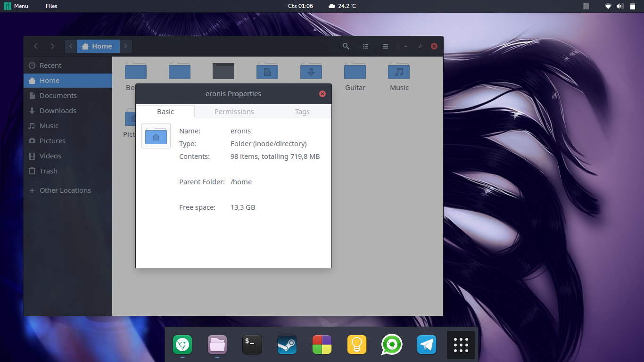
Task: Select Documents in the sidebar
Action: click(x=68, y=96)
